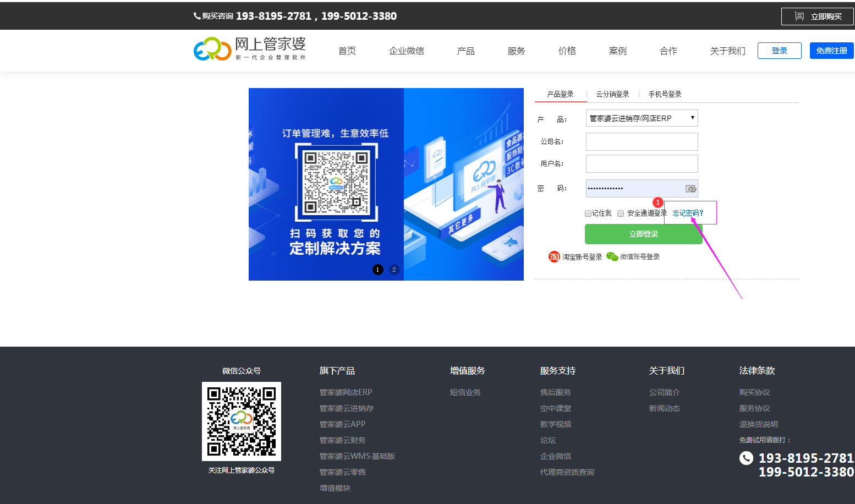Image resolution: width=855 pixels, height=504 pixels.
Task: Click the 免费注册 button
Action: point(831,51)
